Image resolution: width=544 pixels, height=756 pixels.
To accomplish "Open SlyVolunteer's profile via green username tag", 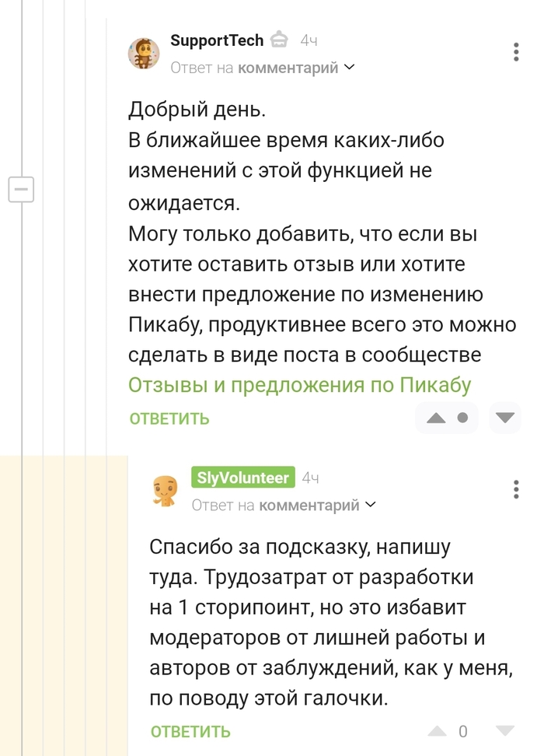I will 242,478.
